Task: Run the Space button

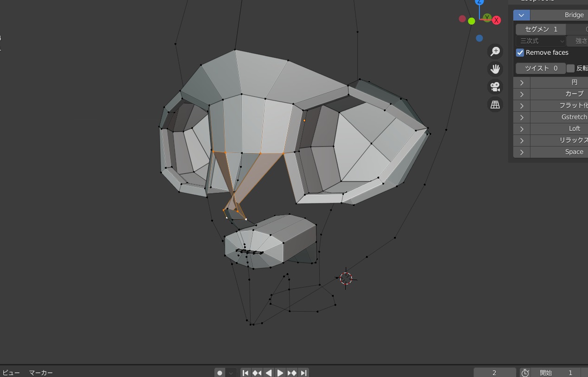Action: tap(559, 152)
